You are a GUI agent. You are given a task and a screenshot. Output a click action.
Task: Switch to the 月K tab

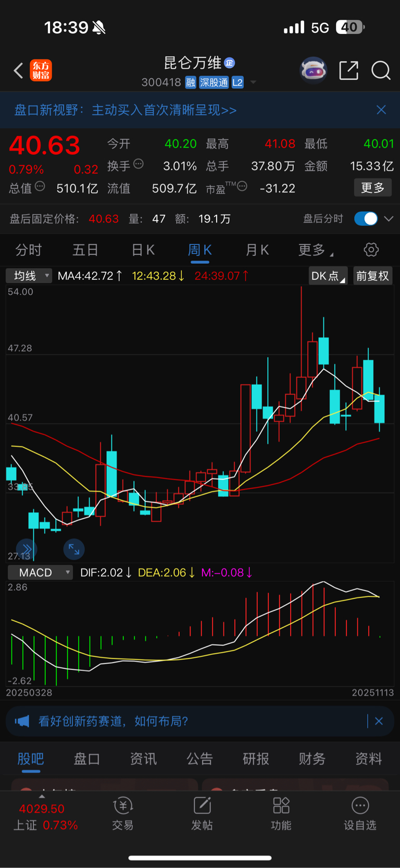point(257,250)
